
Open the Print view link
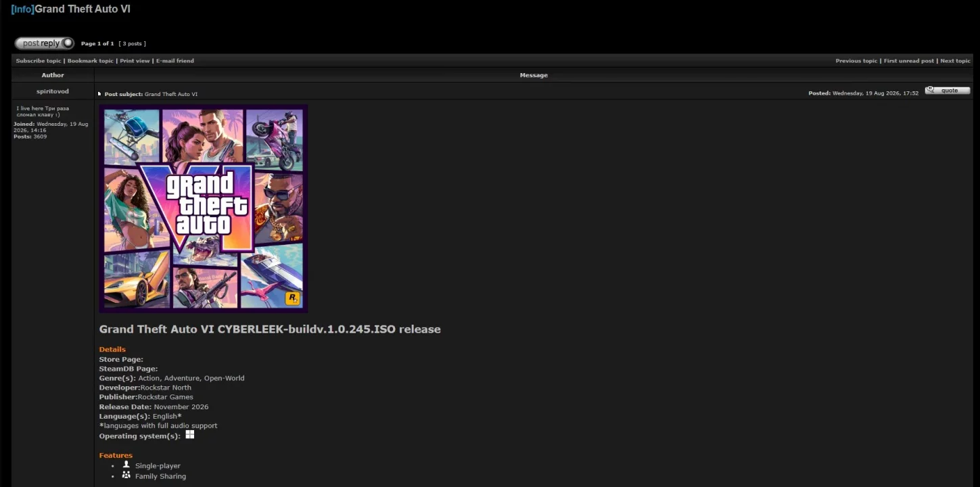[135, 61]
